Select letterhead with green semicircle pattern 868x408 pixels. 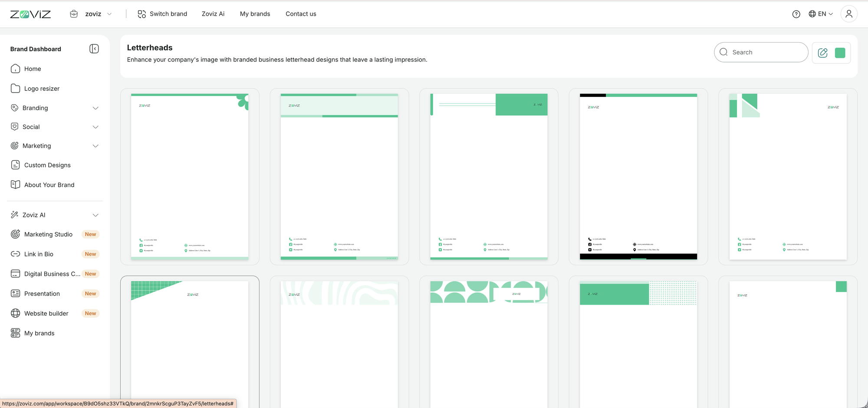click(x=489, y=342)
